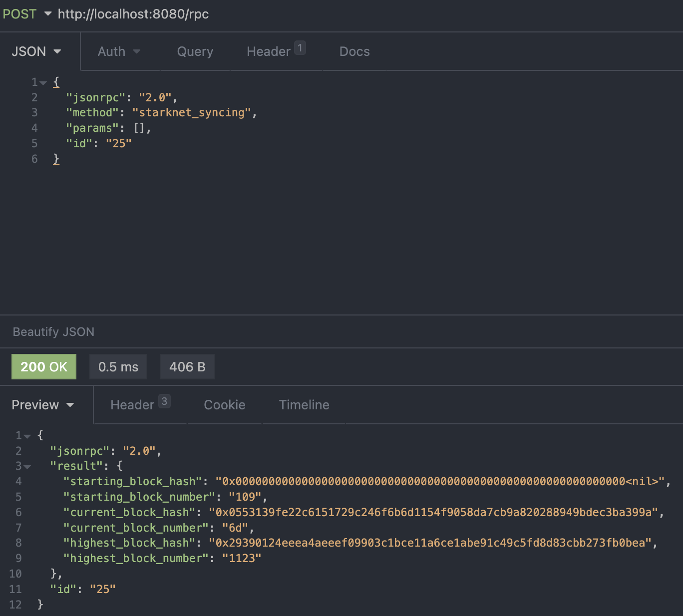
Task: Click the 0.5 ms response time
Action: (x=118, y=367)
